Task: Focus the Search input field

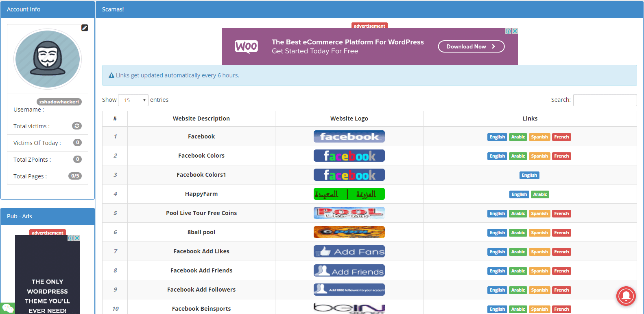Action: [605, 100]
